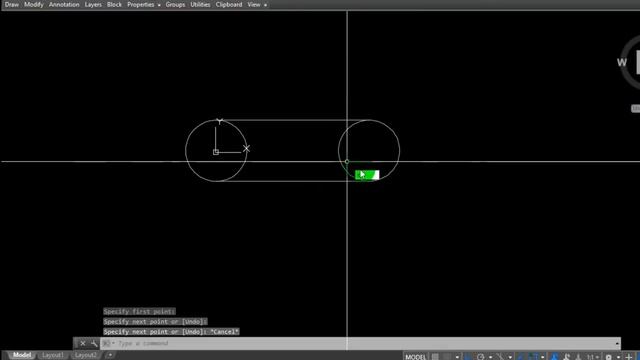Expand the Annotation panel
This screenshot has width=640, height=360.
click(64, 4)
